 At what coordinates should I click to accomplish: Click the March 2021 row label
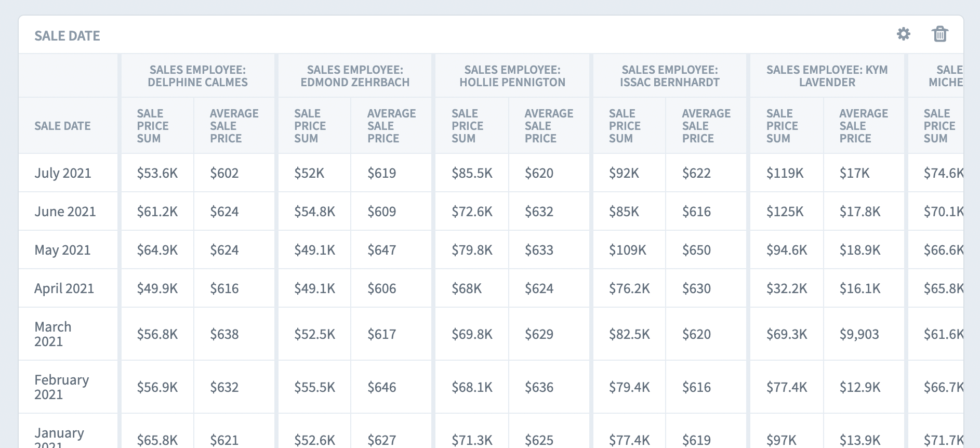(x=53, y=334)
